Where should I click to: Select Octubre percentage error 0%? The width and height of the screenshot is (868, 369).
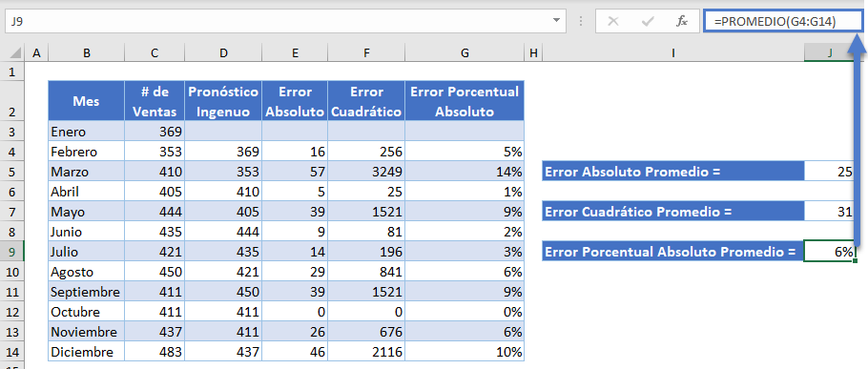pyautogui.click(x=465, y=312)
